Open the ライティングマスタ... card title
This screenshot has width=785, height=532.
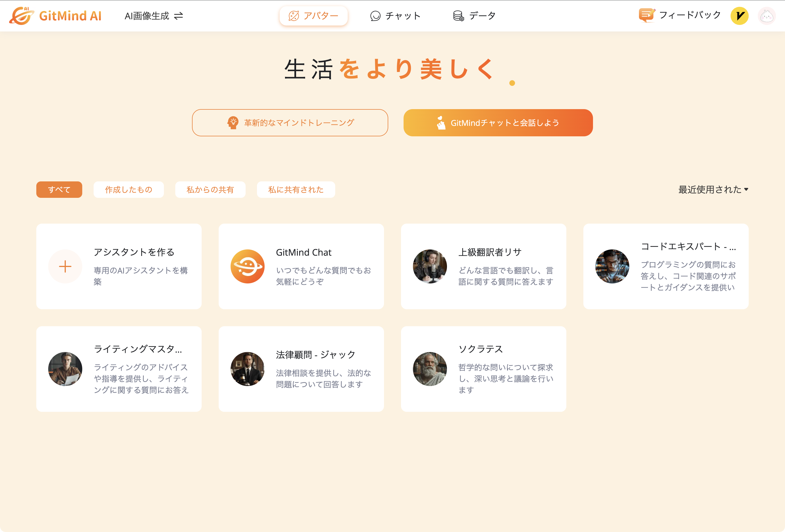point(138,349)
